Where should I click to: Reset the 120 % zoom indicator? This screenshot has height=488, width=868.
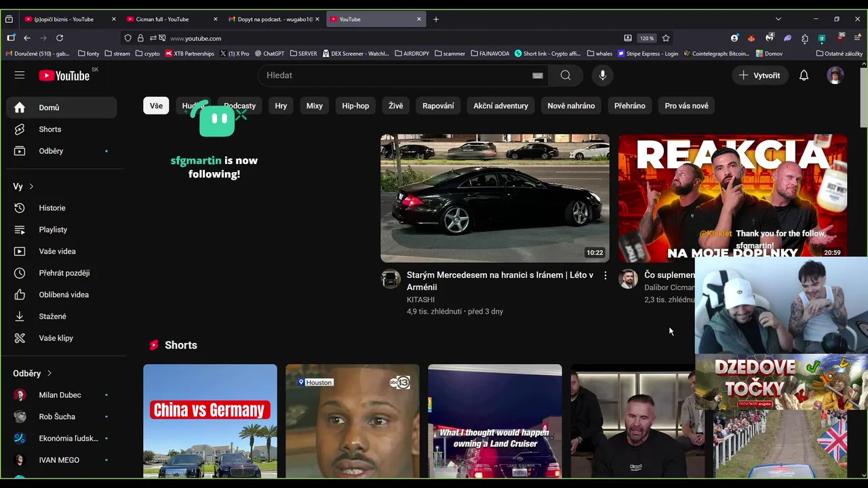647,38
